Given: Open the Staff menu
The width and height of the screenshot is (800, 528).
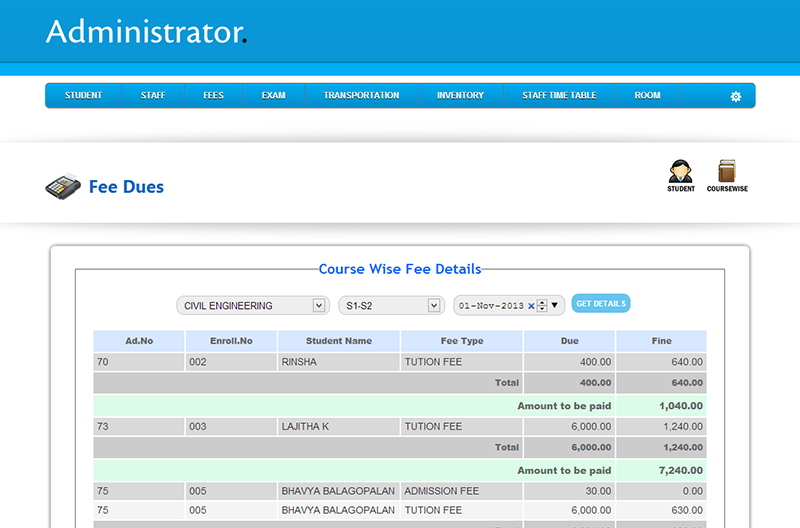Looking at the screenshot, I should 153,96.
